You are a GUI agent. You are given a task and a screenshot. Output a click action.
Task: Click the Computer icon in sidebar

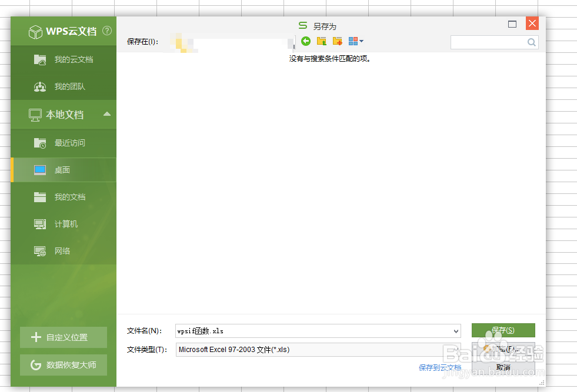[40, 224]
